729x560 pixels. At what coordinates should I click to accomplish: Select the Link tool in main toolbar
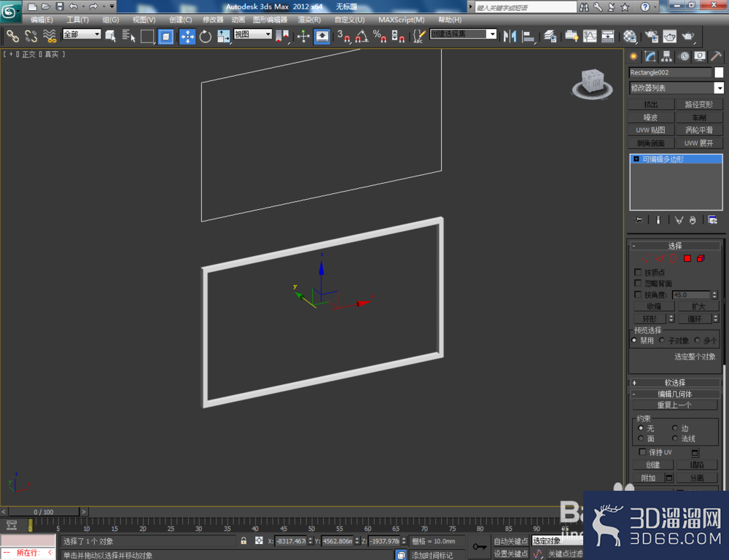12,36
